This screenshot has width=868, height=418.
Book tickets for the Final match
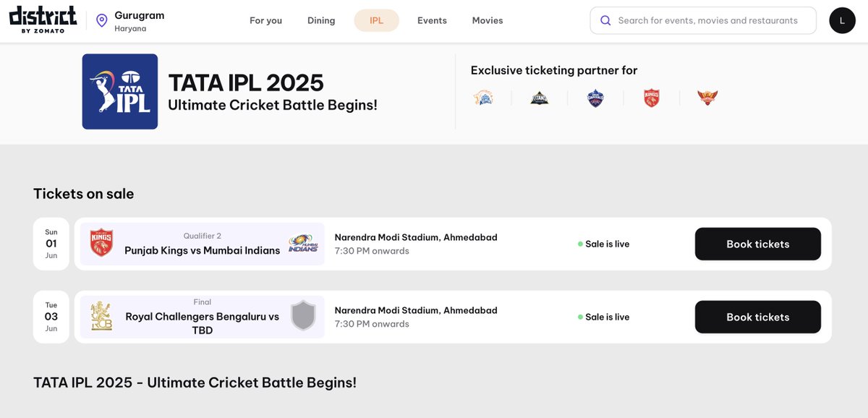758,317
